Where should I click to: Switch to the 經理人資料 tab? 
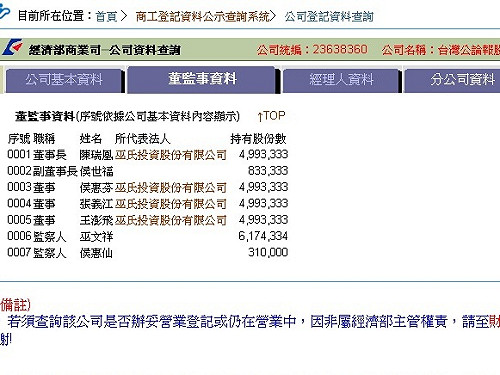(x=341, y=80)
